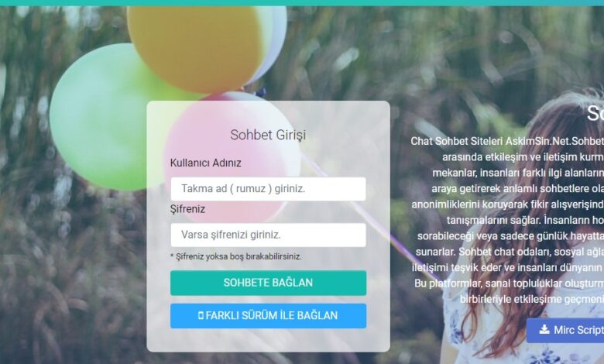The width and height of the screenshot is (604, 364).
Task: Focus the Takma ad (rumuz) username field
Action: click(268, 189)
